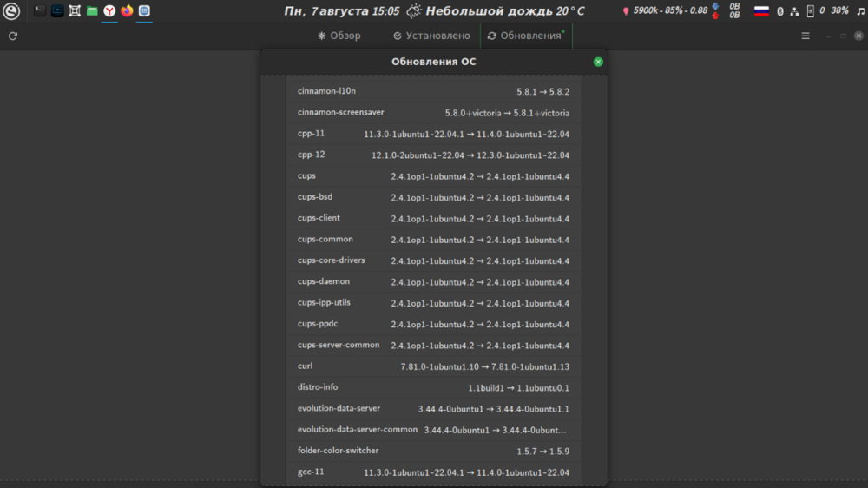The image size is (868, 488).
Task: Open the network connections tray icon
Action: pyautogui.click(x=793, y=11)
